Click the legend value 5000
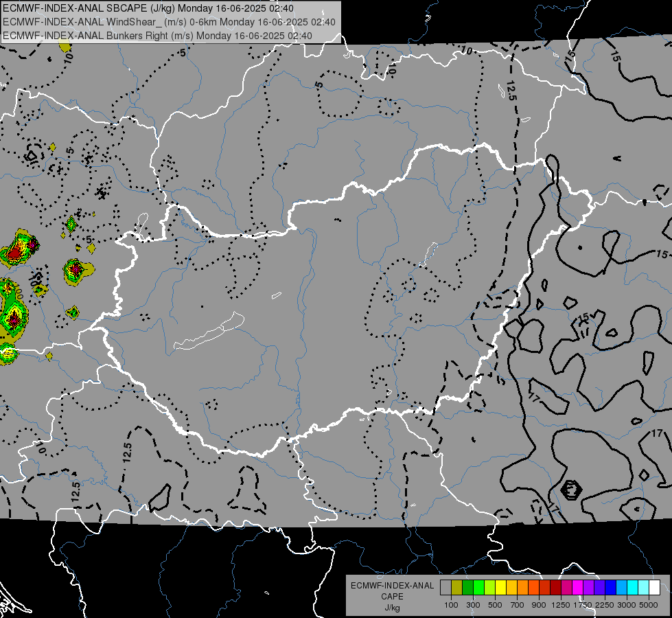672x618 pixels. 649,605
